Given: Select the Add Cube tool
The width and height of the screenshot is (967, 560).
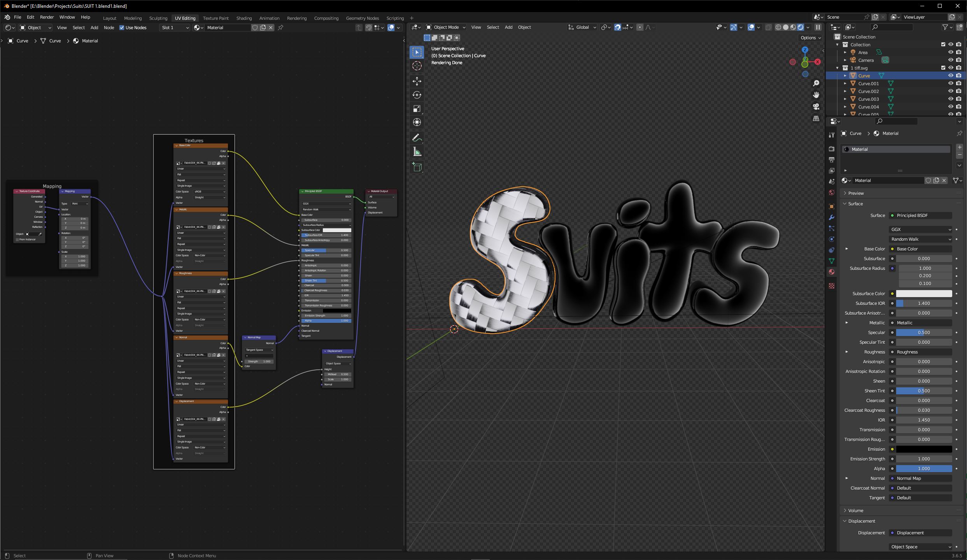Looking at the screenshot, I should click(x=417, y=167).
